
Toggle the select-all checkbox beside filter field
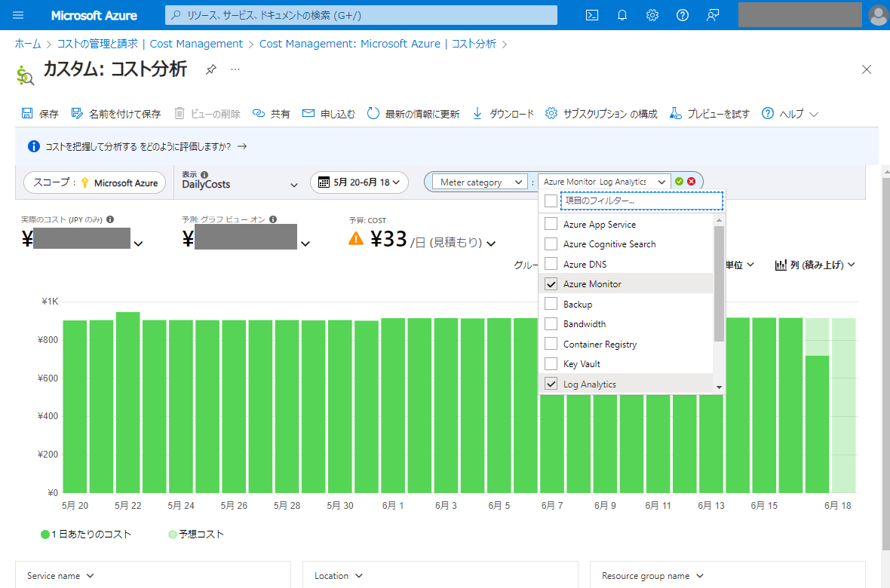pos(551,201)
